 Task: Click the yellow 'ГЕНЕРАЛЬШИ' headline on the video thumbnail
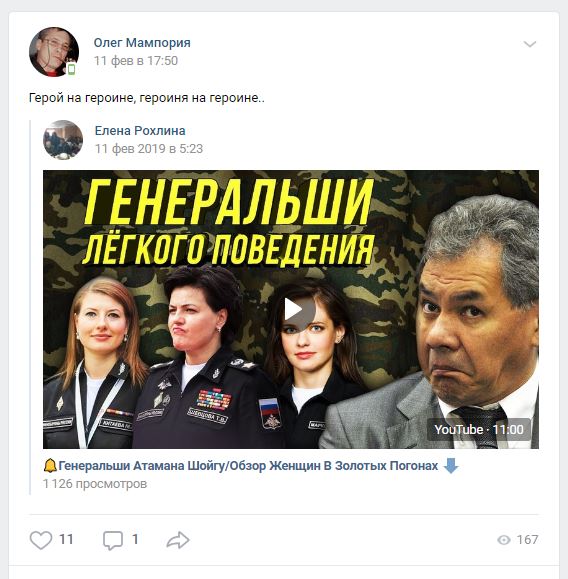[x=229, y=202]
